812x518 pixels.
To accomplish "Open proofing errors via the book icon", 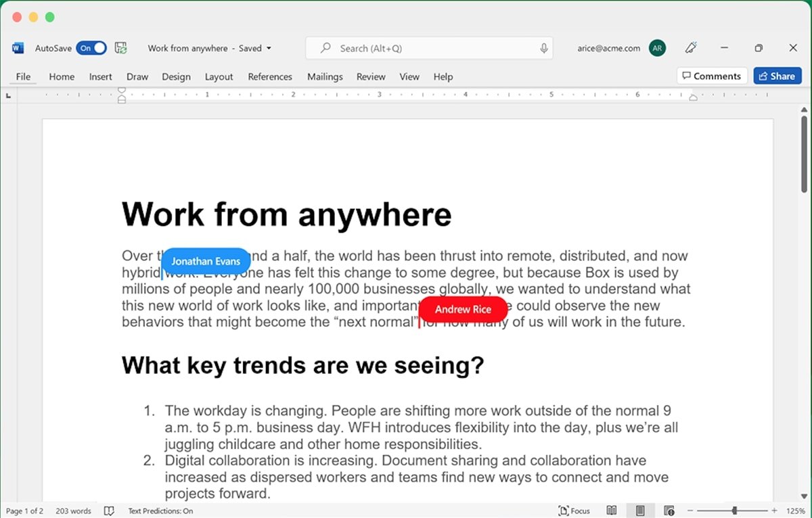I will (109, 511).
